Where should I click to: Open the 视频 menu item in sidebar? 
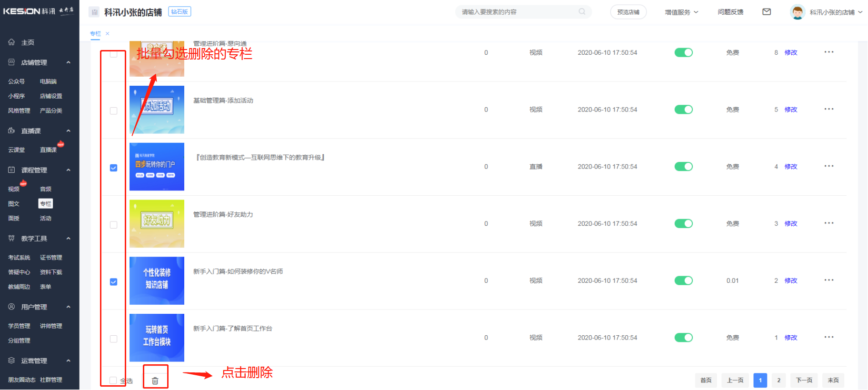coord(14,189)
